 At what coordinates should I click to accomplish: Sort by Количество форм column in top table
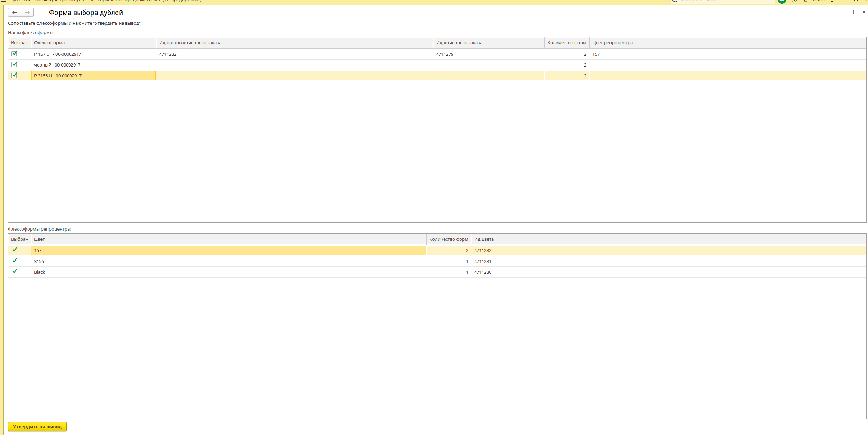pyautogui.click(x=567, y=43)
